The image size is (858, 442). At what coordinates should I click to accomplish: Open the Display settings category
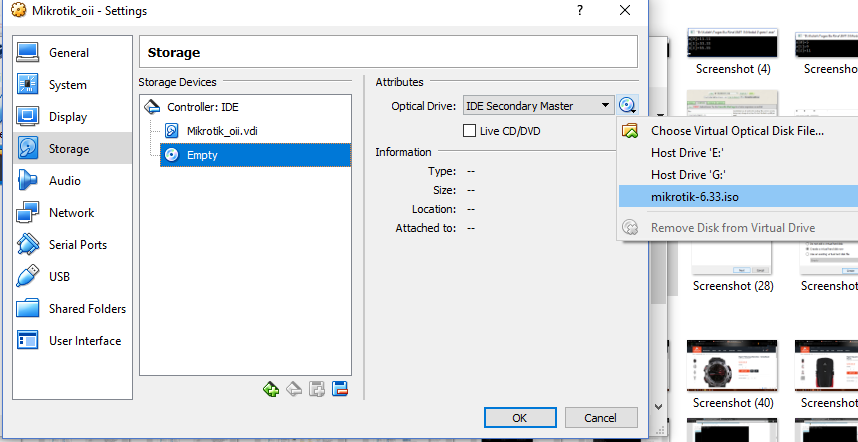pos(72,117)
